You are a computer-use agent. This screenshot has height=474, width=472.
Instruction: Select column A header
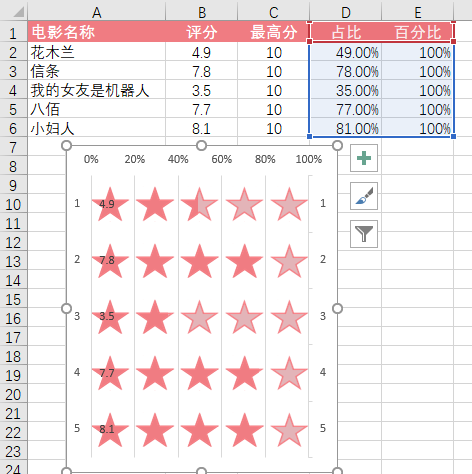coord(97,13)
